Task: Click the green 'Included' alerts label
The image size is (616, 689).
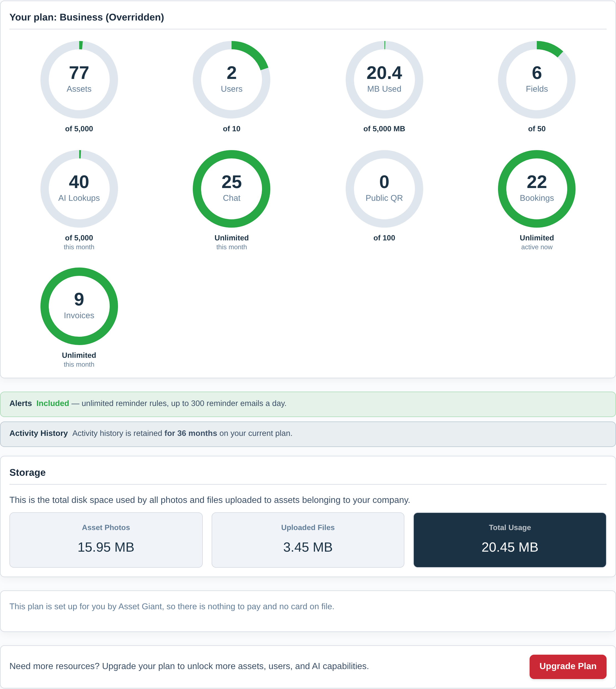Action: (53, 403)
